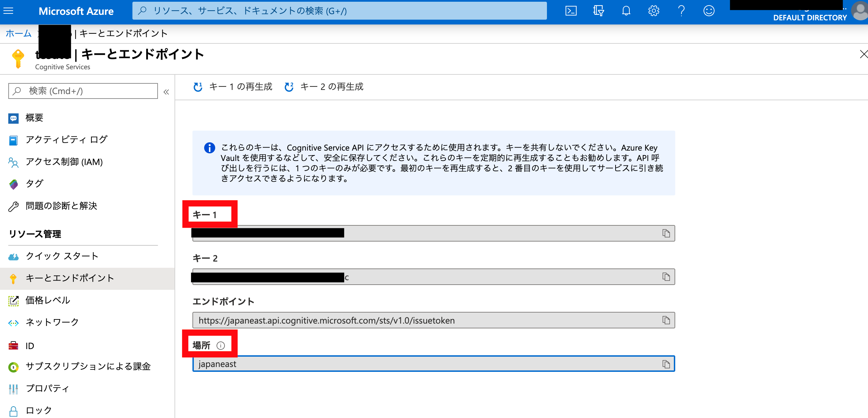Click キー 2 の再生成 button
868x418 pixels.
point(324,87)
